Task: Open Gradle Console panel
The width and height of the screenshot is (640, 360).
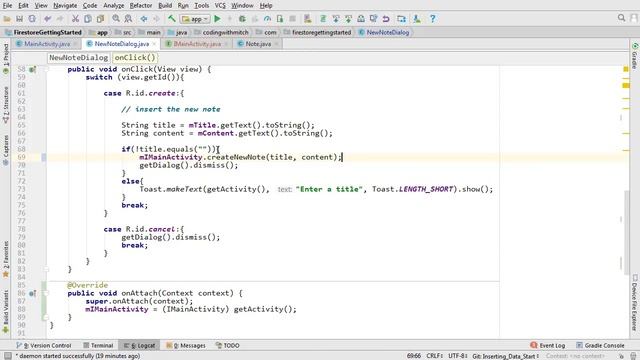Action: (600, 345)
